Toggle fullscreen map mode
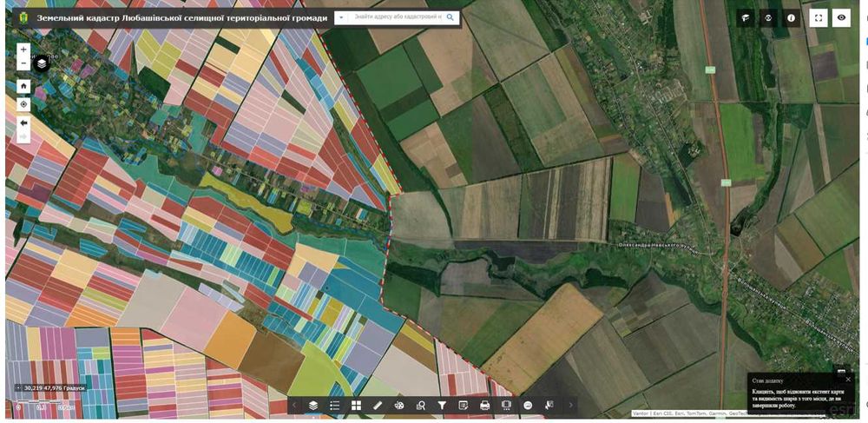The width and height of the screenshot is (868, 423). coord(819,17)
